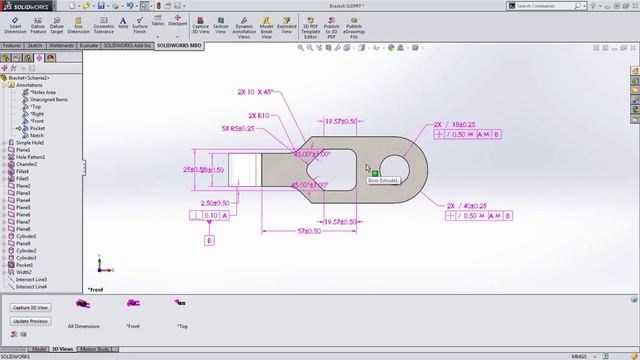The height and width of the screenshot is (360, 640).
Task: Expand the Chamfer2 tree node
Action: point(4,164)
